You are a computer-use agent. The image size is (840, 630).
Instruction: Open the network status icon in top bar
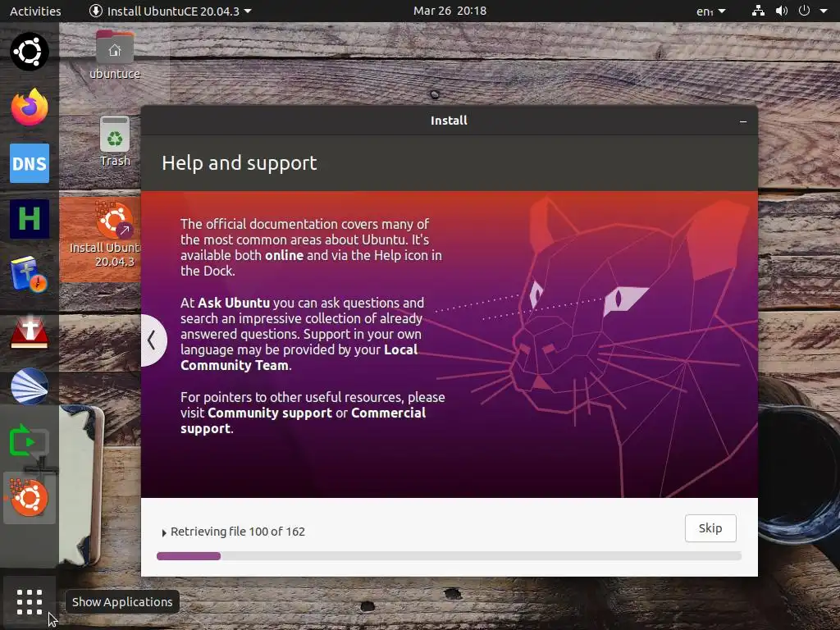click(758, 11)
